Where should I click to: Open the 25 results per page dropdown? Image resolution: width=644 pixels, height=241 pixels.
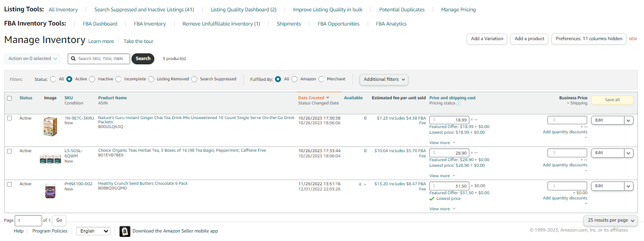610,220
